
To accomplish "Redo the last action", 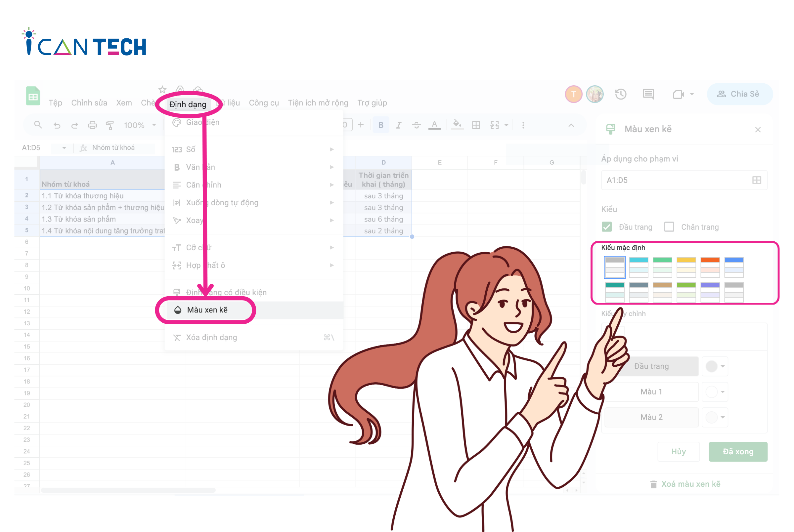I will click(x=74, y=126).
